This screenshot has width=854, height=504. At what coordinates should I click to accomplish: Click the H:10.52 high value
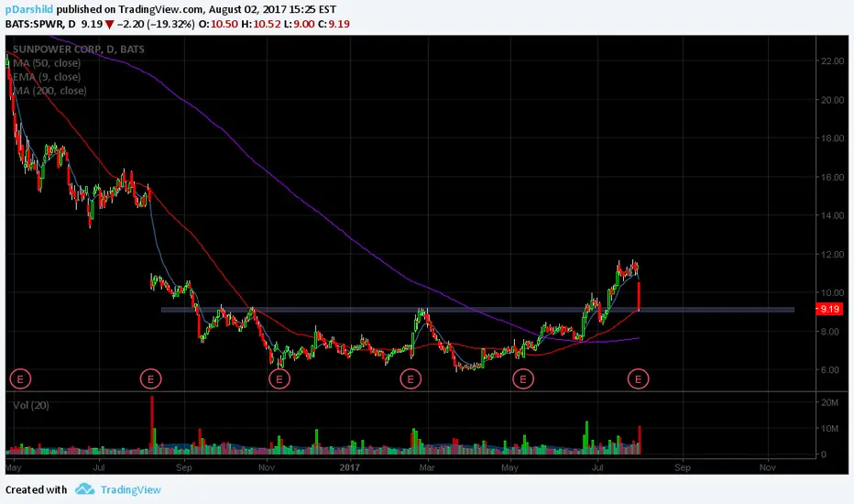coord(259,24)
